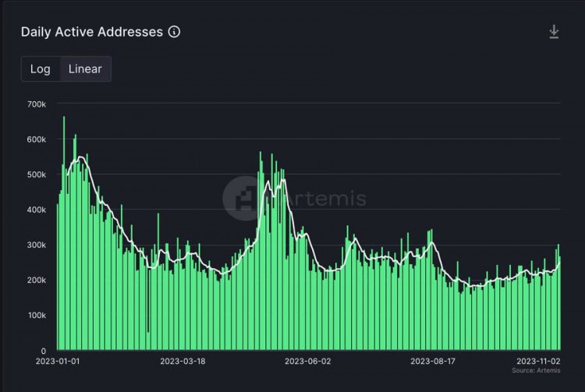Screen dimensions: 585x392
Task: Switch the chart scale to Log
Action: 41,69
